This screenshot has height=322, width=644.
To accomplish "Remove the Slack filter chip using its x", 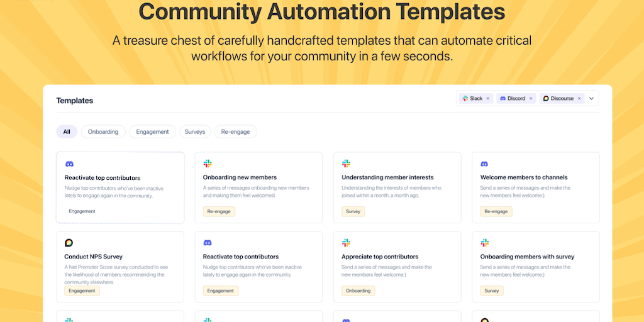I will click(x=488, y=99).
